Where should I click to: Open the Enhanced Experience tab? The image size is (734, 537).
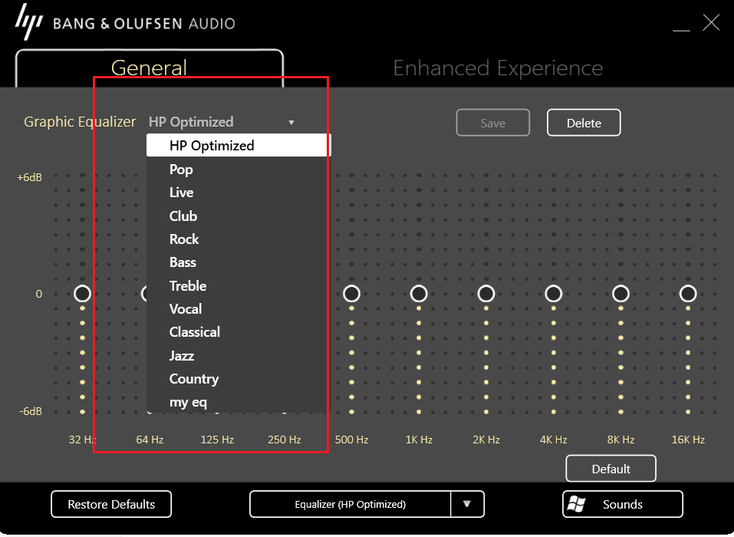click(498, 68)
